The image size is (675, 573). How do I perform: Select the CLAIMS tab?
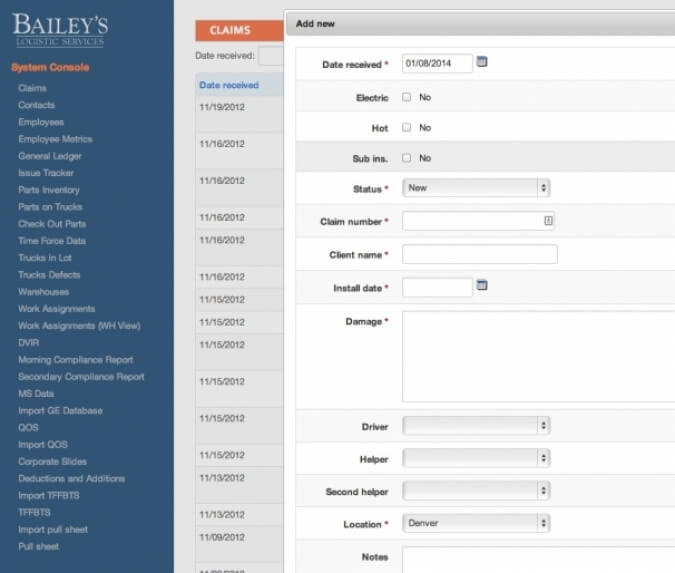coord(239,30)
